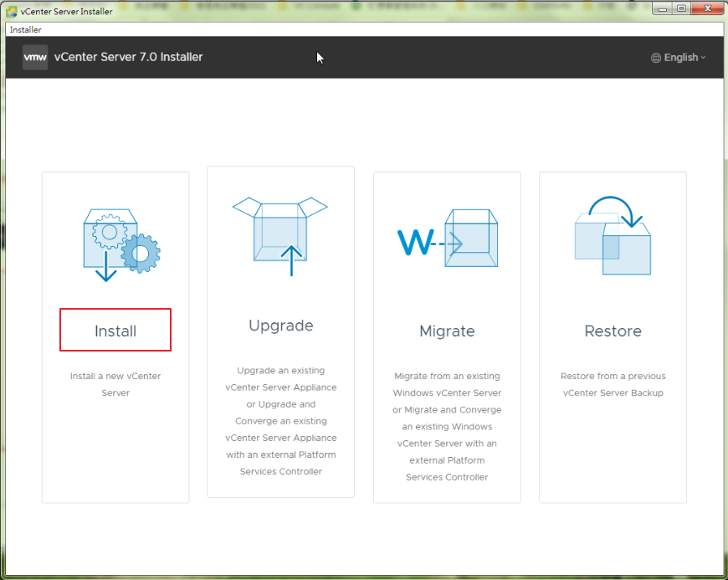This screenshot has width=728, height=580.
Task: Click 'Migrate from an existing Windows vCenter' text
Action: [x=447, y=384]
